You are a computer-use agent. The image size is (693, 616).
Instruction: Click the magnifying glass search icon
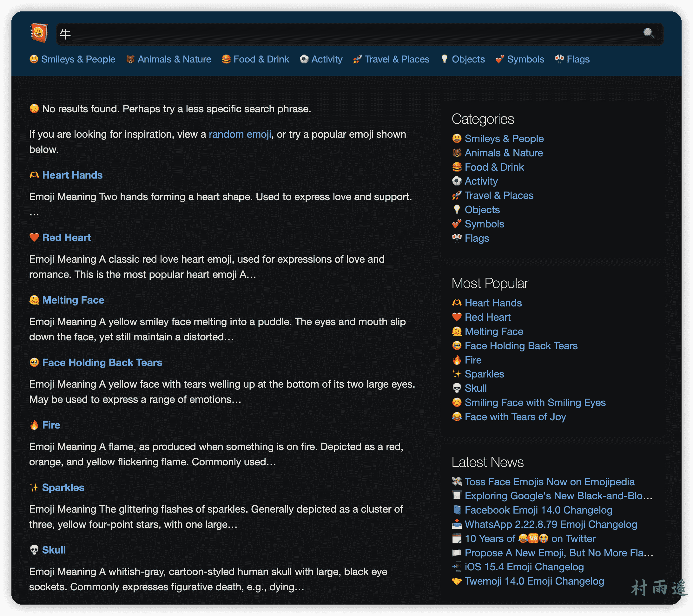pyautogui.click(x=648, y=33)
